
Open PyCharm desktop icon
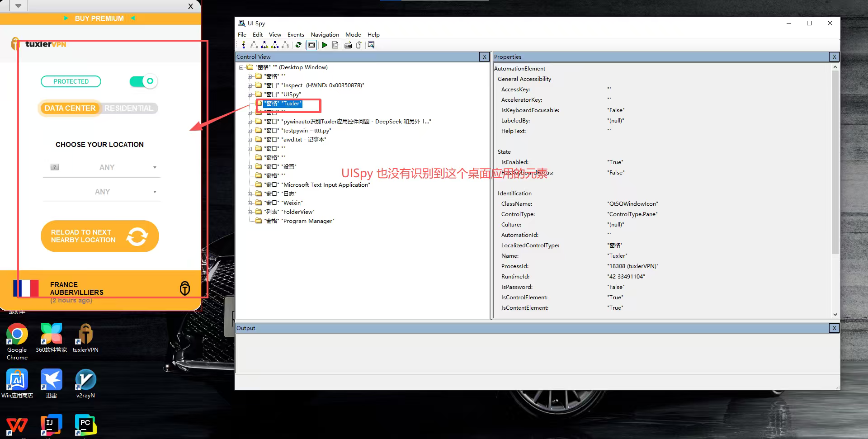click(x=85, y=425)
